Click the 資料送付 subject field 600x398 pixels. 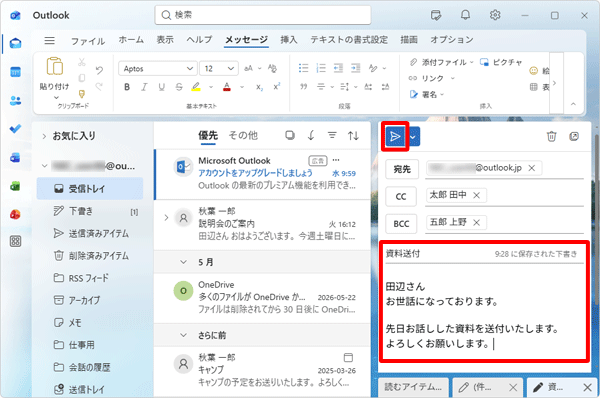(x=484, y=254)
